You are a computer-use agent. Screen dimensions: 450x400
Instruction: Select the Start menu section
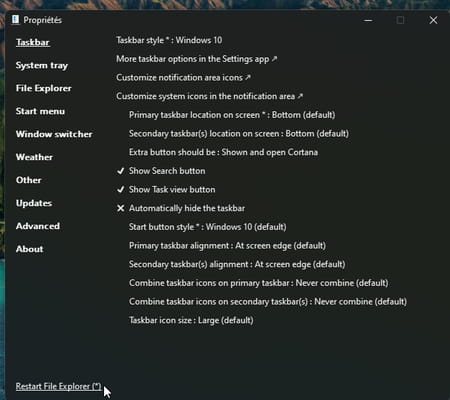[x=40, y=111]
